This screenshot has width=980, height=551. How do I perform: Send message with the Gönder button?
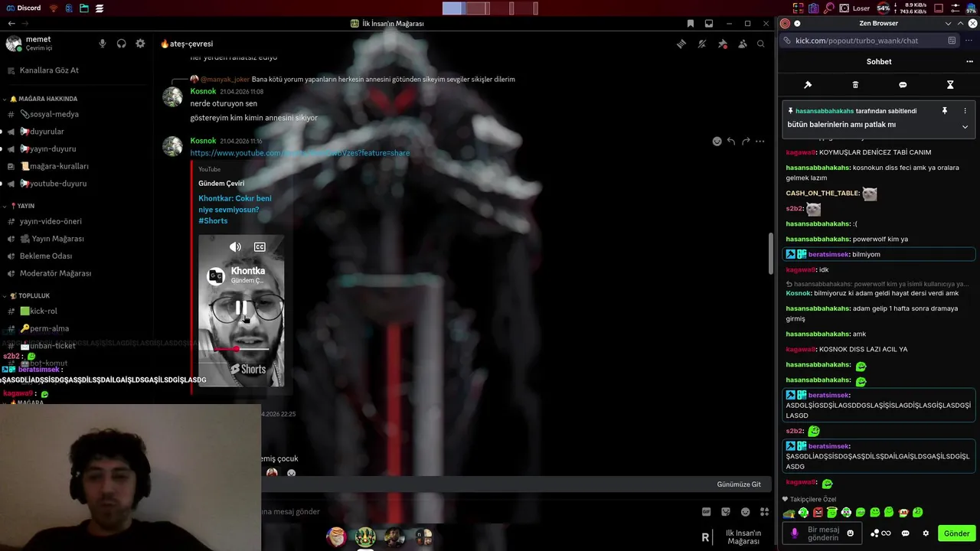pos(957,533)
